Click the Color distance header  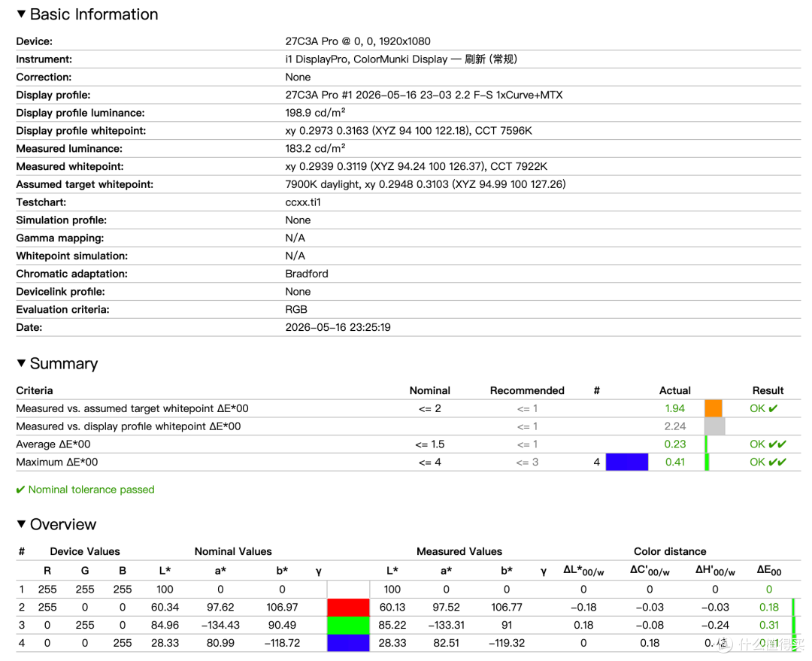670,551
